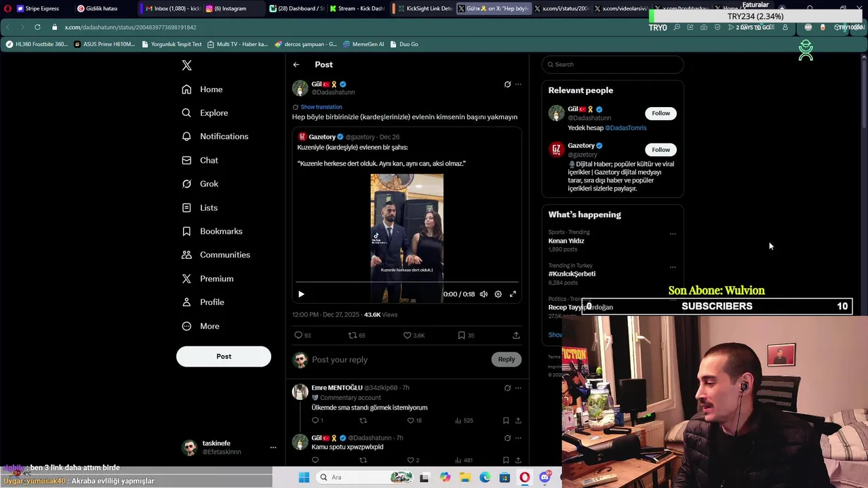The width and height of the screenshot is (868, 488).
Task: Click the X Search field
Action: (613, 64)
